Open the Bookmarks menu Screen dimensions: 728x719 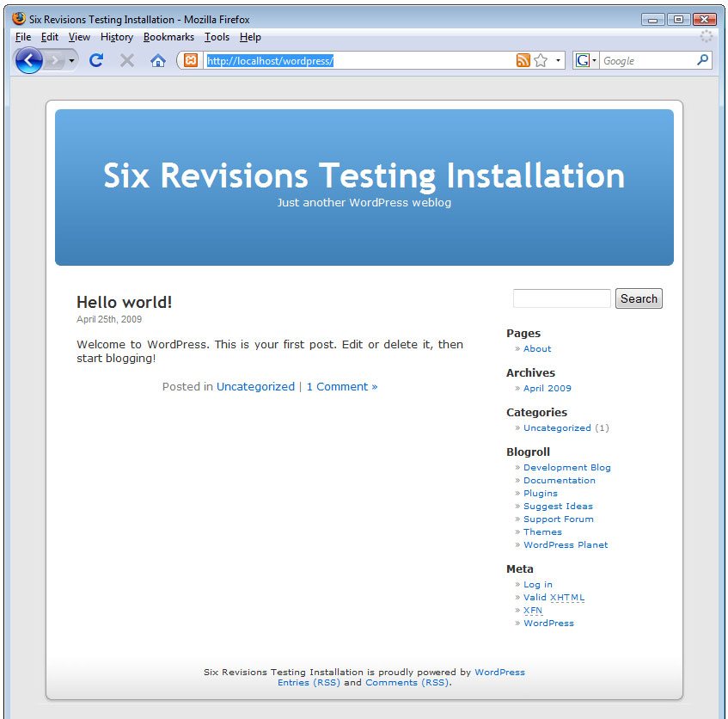pos(168,37)
